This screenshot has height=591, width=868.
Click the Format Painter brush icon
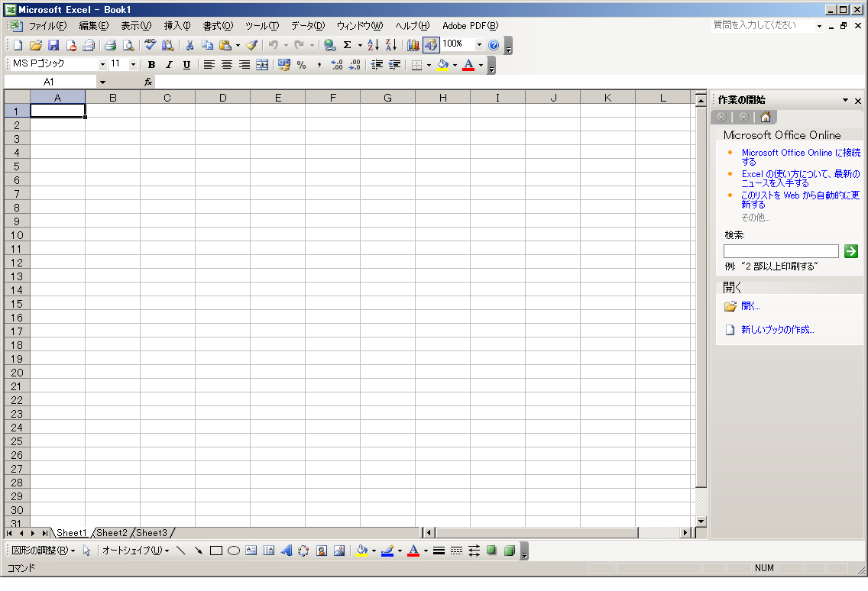(251, 45)
